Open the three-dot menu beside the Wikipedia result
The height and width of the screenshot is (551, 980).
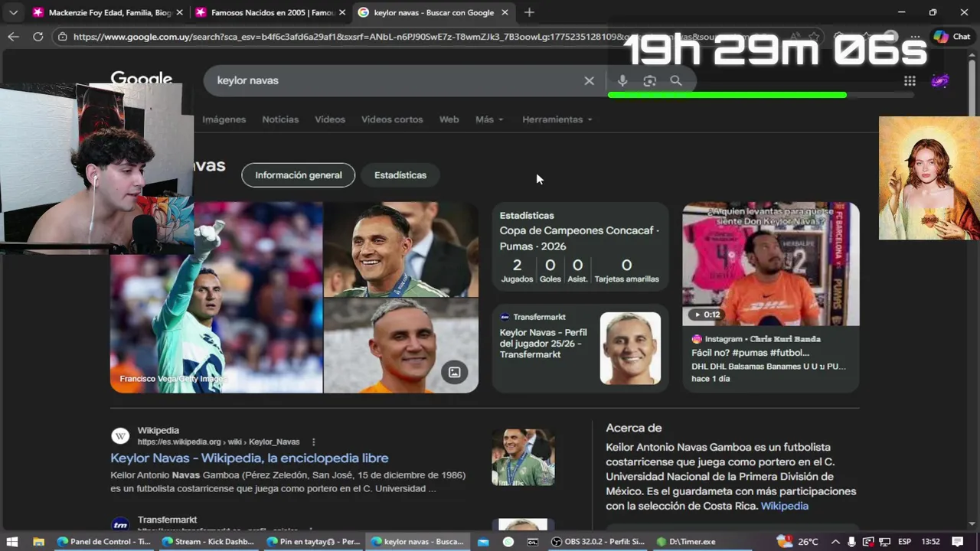313,442
